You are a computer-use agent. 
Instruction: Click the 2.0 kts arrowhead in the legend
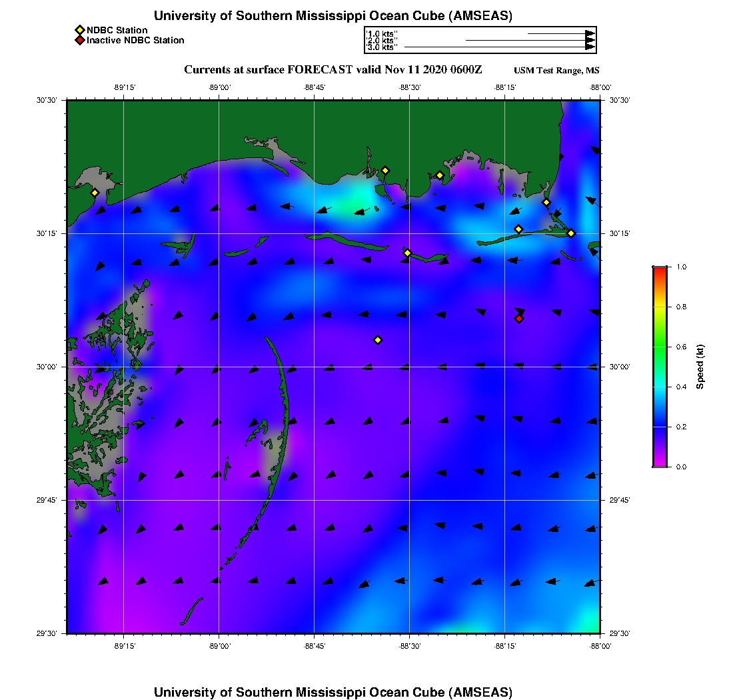point(590,40)
